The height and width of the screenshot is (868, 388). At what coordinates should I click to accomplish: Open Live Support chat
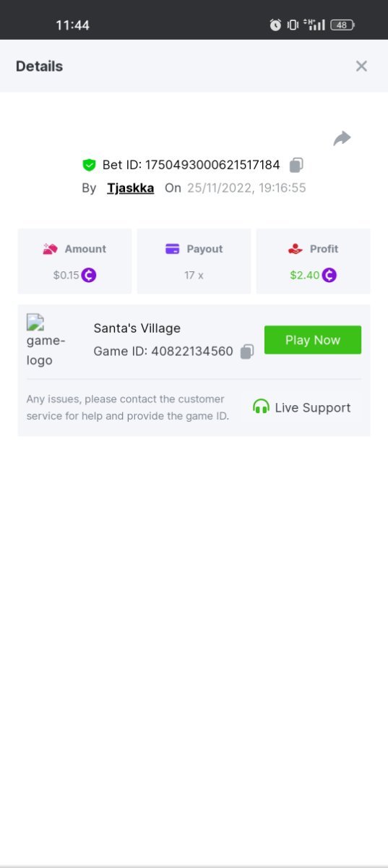[301, 407]
